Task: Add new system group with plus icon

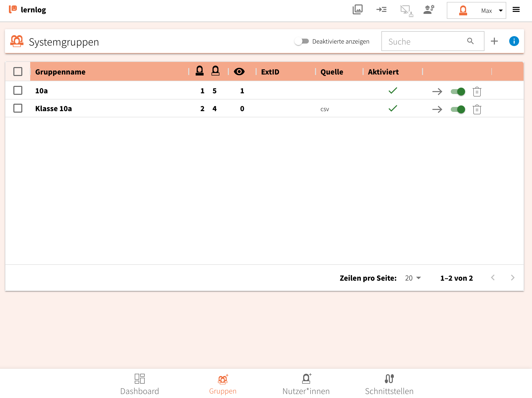Action: tap(494, 41)
